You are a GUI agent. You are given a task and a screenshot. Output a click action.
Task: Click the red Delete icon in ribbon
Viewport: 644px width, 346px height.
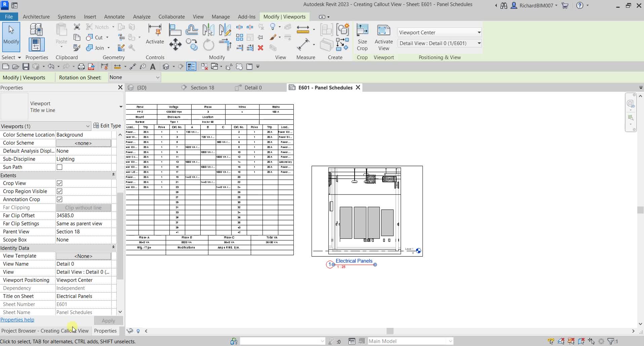(260, 48)
